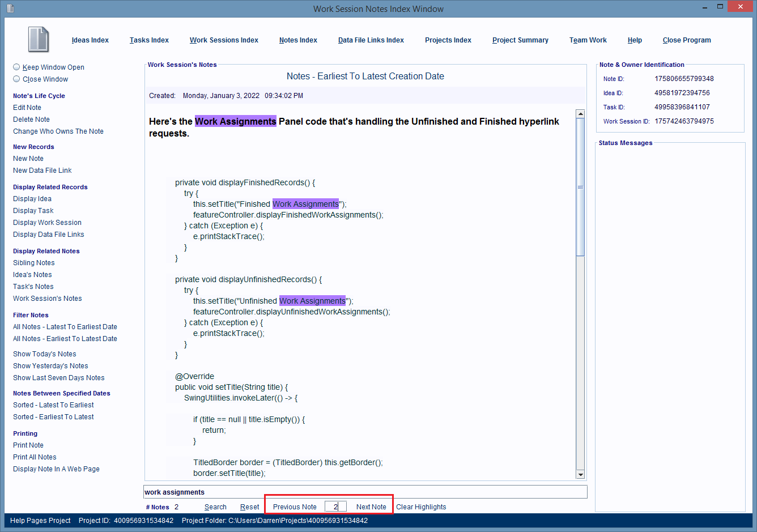Click the Print All Notes link

(x=35, y=457)
